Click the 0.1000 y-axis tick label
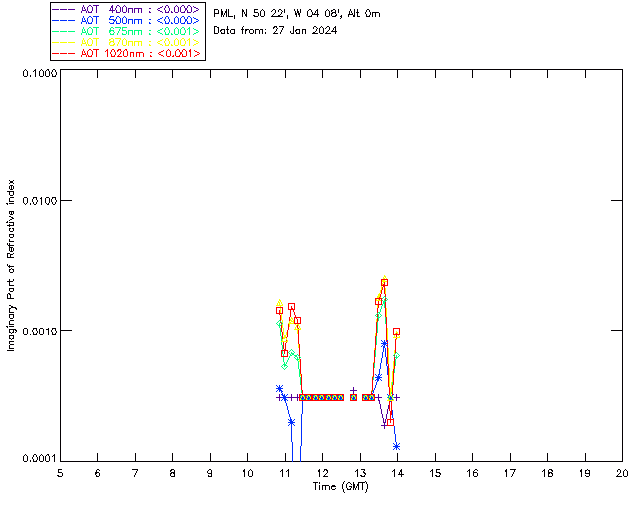This screenshot has width=640, height=512. 40,73
